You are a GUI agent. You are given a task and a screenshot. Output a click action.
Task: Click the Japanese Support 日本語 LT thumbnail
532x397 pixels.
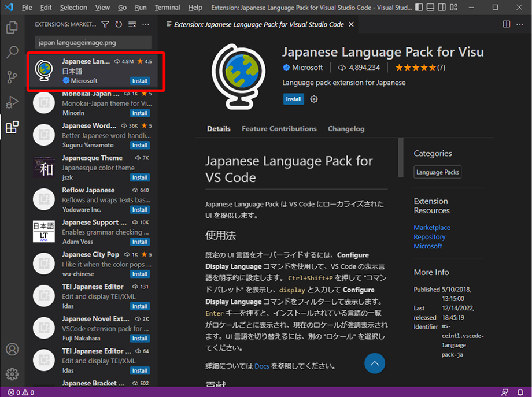(x=44, y=232)
